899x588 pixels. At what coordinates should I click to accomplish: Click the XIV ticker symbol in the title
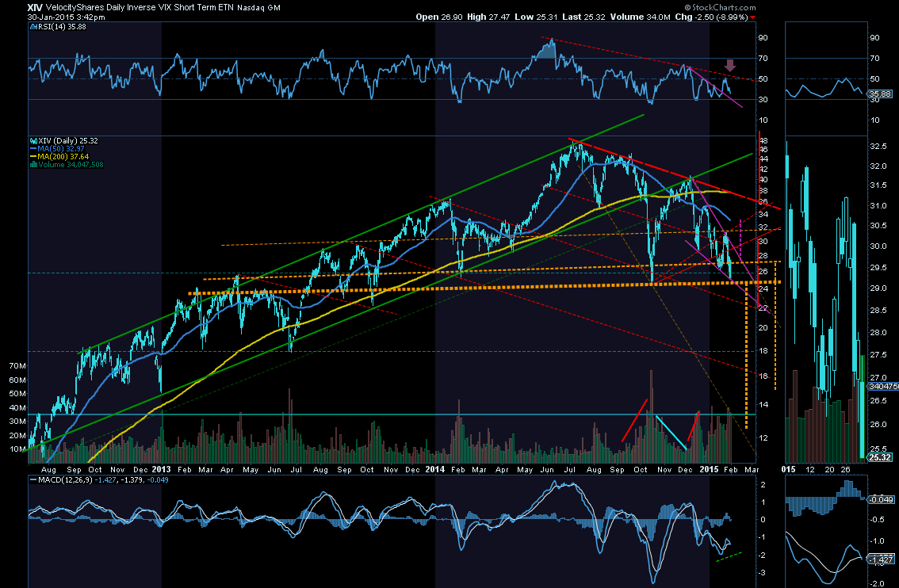[34, 7]
